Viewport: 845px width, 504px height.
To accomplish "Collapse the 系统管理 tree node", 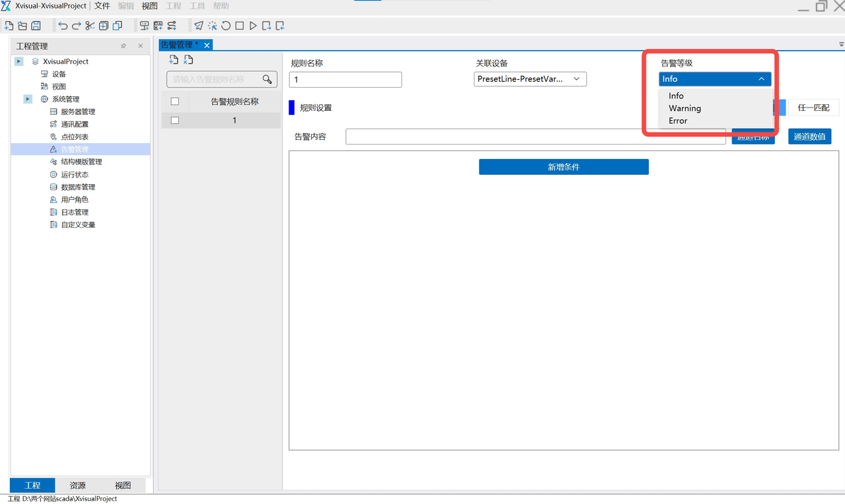I will [28, 99].
